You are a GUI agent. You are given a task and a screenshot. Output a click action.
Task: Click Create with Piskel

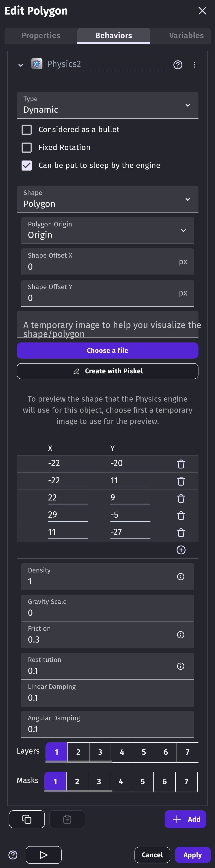pos(107,371)
